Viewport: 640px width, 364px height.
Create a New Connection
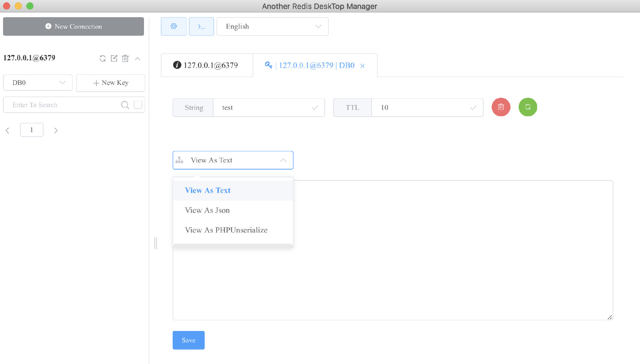point(74,26)
